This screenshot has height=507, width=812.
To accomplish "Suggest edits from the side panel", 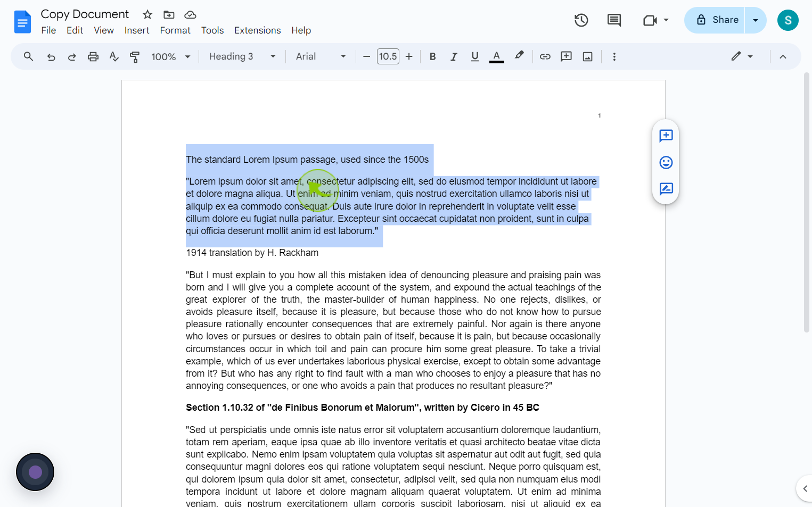I will tap(666, 189).
